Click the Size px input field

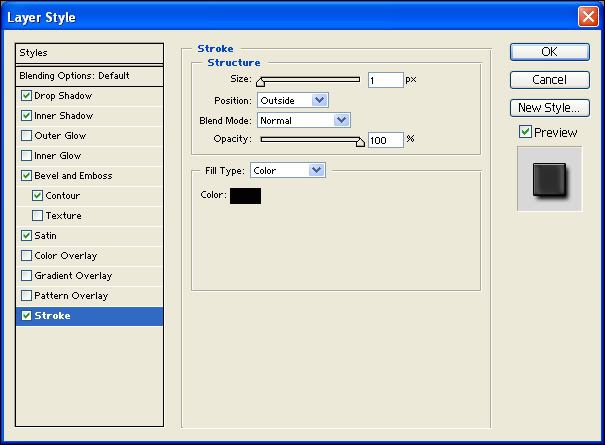385,80
